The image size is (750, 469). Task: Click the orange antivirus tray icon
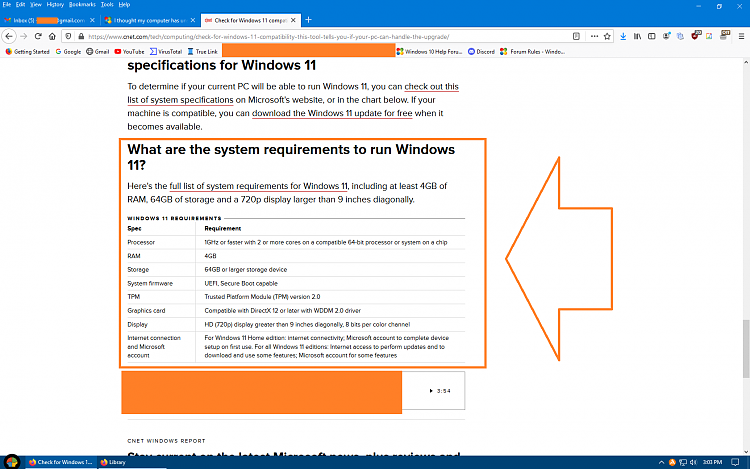coord(672,462)
